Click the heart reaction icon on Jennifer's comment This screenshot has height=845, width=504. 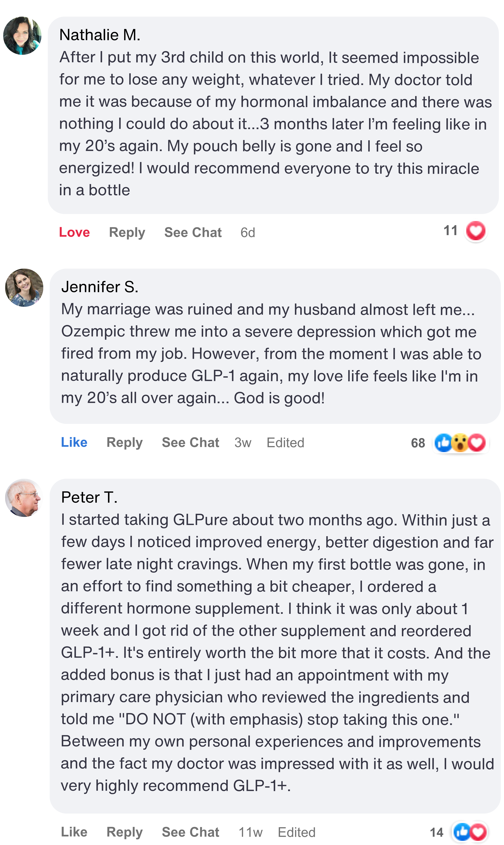pos(477,443)
